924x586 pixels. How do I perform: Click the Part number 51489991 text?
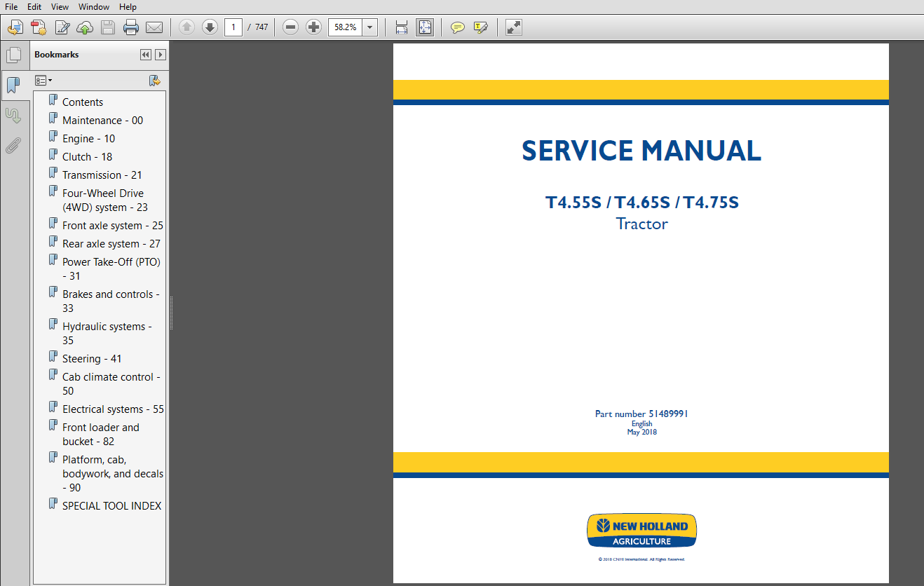[x=641, y=414]
